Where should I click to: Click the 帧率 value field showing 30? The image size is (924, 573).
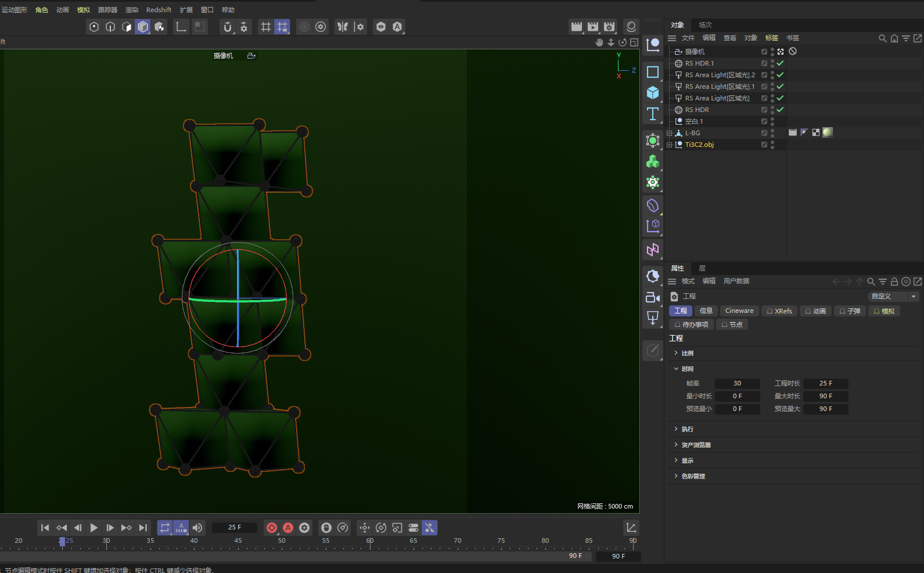[737, 383]
